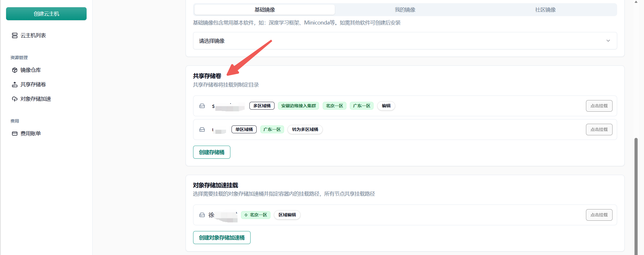Viewport: 644px width, 255px height.
Task: Switch to the 我的镜像 tab
Action: (405, 10)
